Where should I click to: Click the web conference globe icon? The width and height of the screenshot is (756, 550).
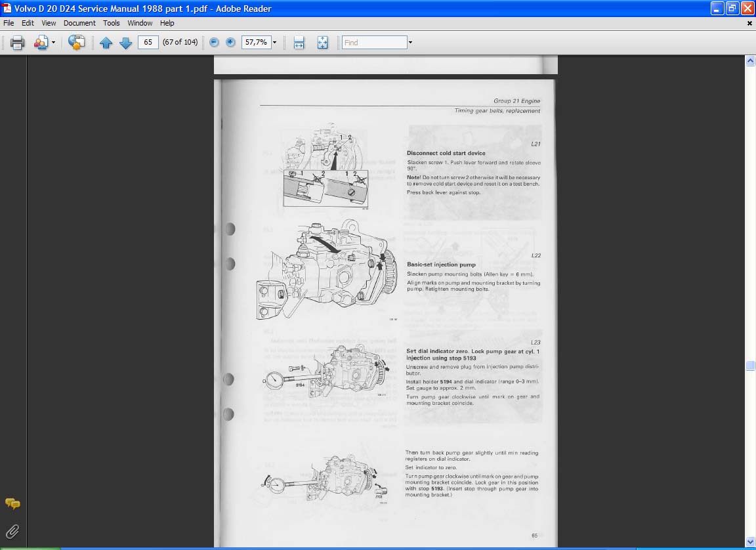click(76, 43)
